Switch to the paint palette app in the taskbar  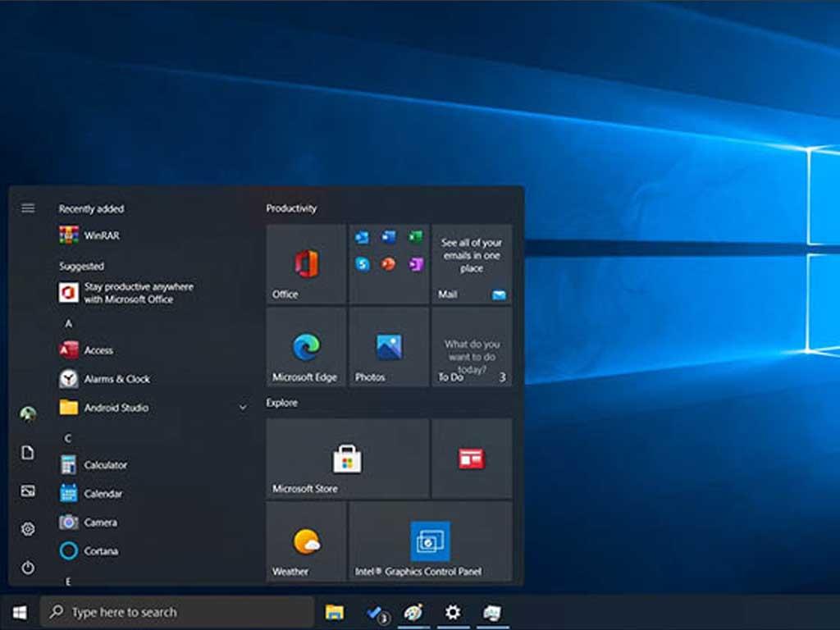(x=413, y=612)
